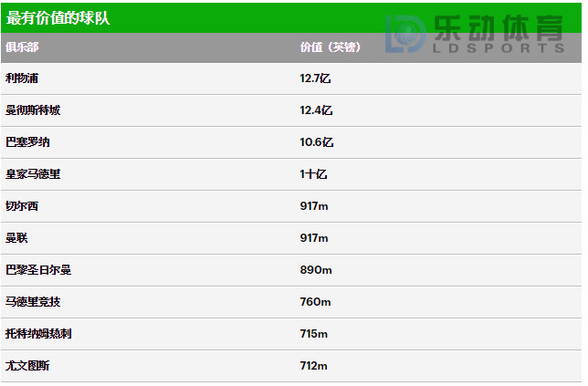Click the 10.6亿 value cell
The width and height of the screenshot is (588, 386).
317,142
